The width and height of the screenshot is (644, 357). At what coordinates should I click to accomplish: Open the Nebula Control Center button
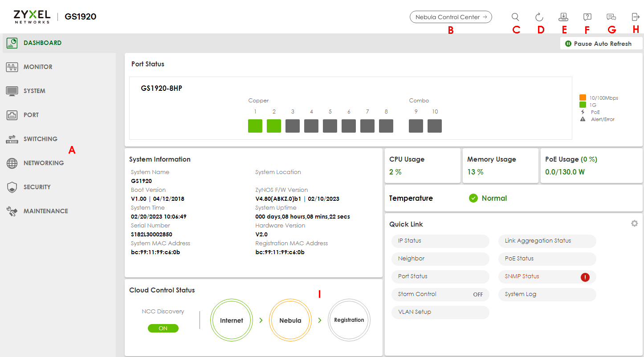(x=451, y=17)
